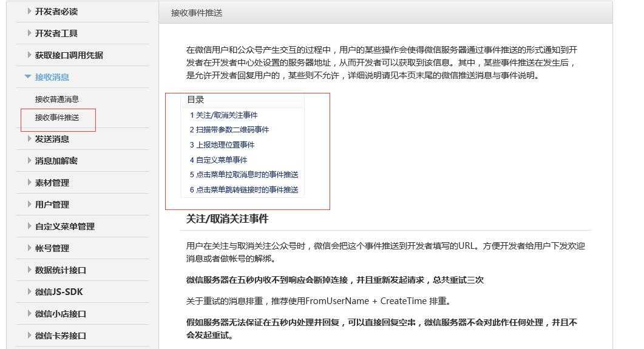Open the 数据统计接口 menu item

click(60, 270)
